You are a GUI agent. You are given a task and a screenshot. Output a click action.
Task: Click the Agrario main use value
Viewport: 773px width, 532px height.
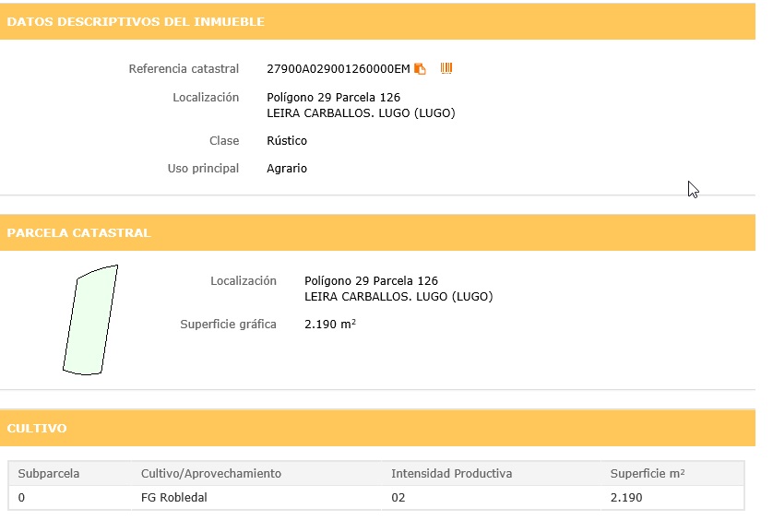287,169
